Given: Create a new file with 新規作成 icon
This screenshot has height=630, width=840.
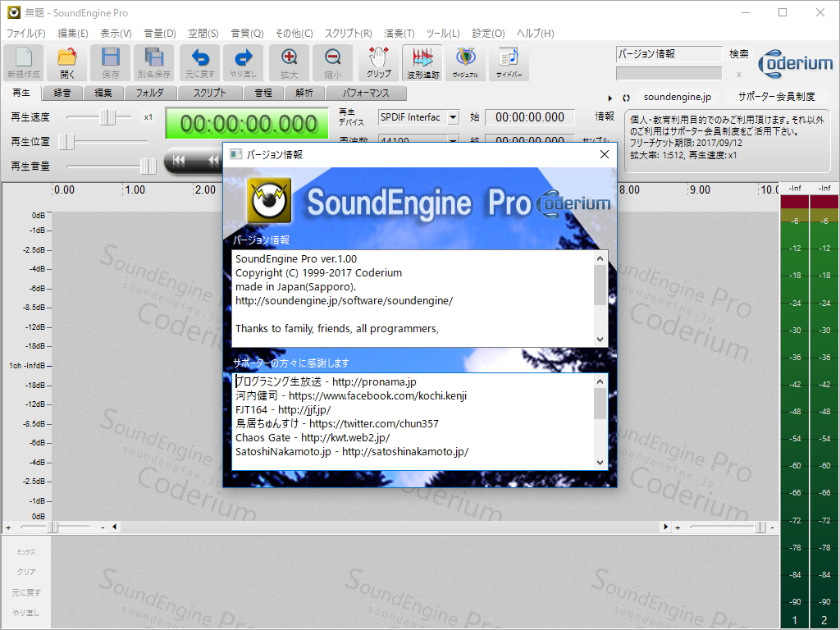Looking at the screenshot, I should [x=23, y=62].
